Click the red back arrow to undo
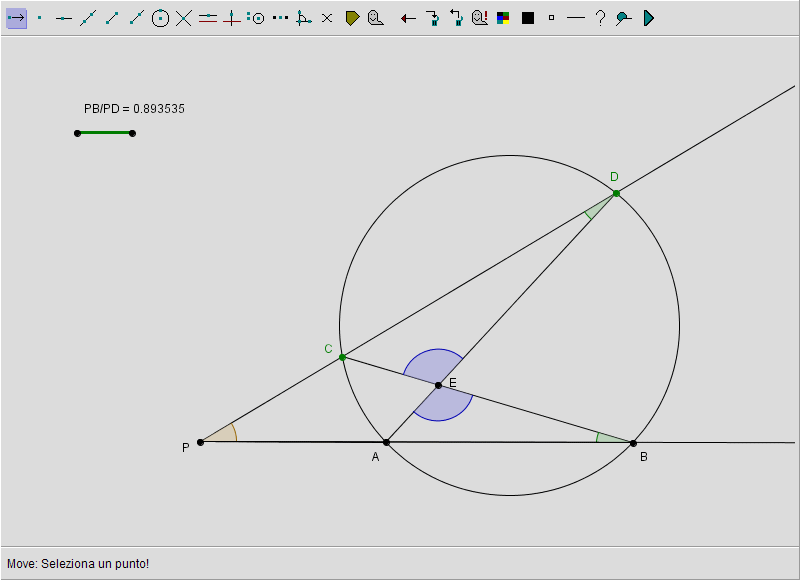 tap(408, 18)
